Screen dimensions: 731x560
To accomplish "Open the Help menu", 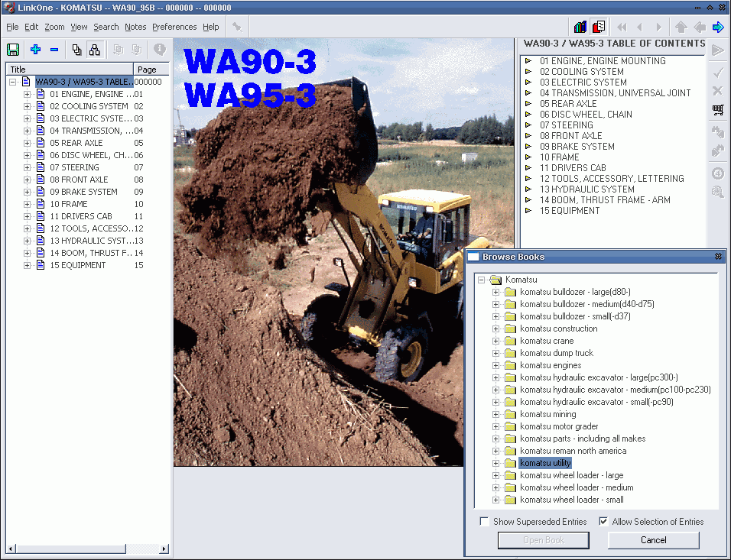I will pyautogui.click(x=211, y=27).
